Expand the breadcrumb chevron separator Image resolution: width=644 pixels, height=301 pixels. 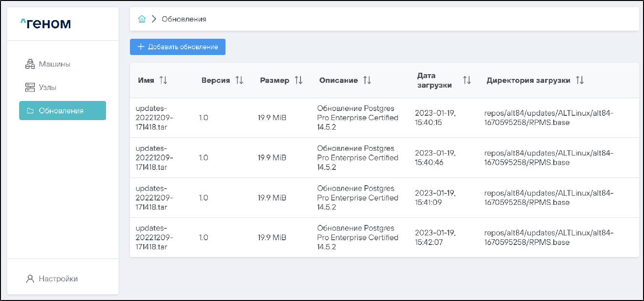(154, 19)
